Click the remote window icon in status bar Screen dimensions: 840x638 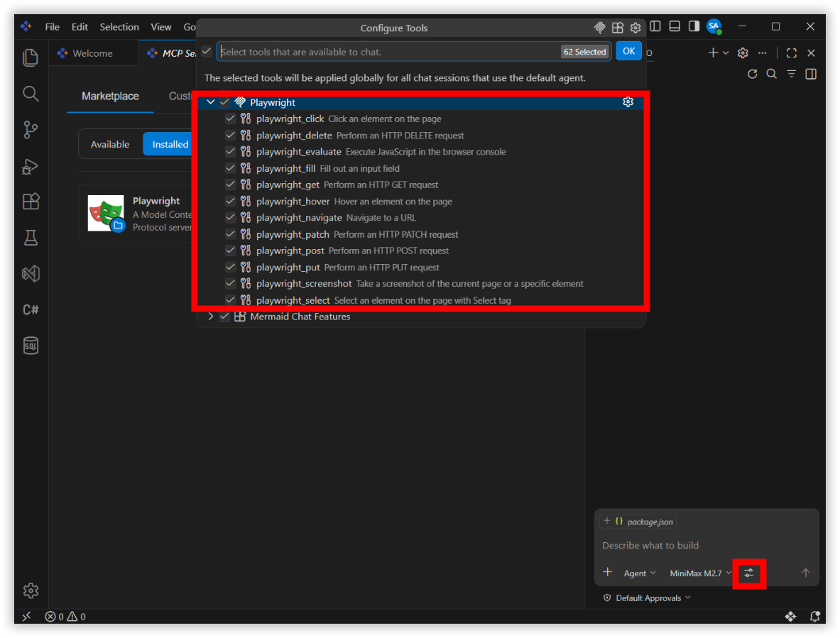[x=26, y=617]
